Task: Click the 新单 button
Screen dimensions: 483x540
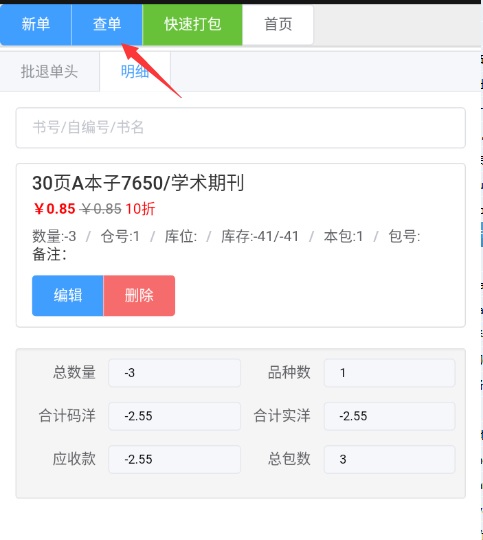Action: pos(35,24)
